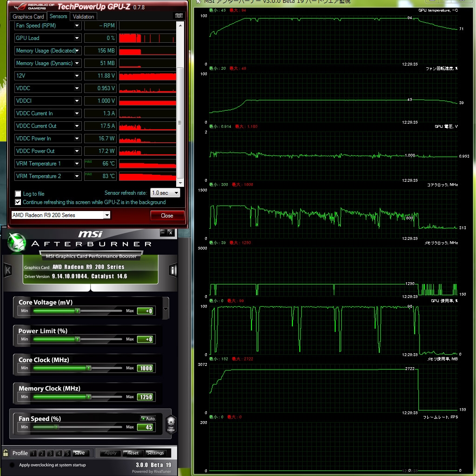Screen dimensions: 476x476
Task: Click the GPU Load history graph
Action: (147, 38)
